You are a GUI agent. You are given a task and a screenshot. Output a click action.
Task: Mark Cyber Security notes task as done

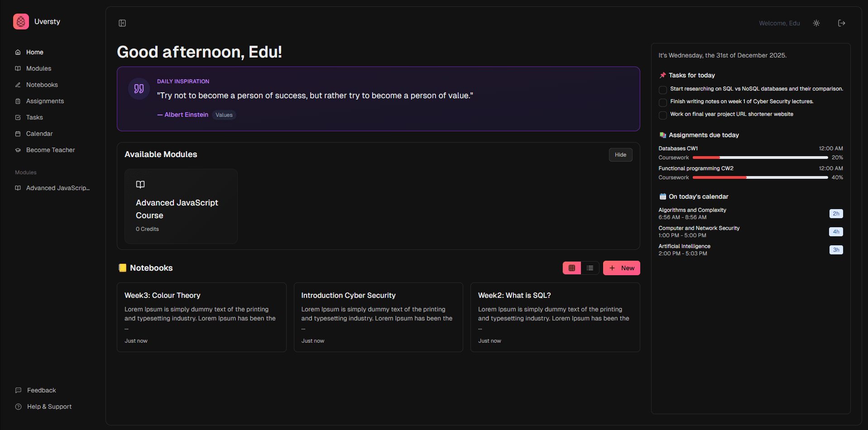pyautogui.click(x=662, y=103)
